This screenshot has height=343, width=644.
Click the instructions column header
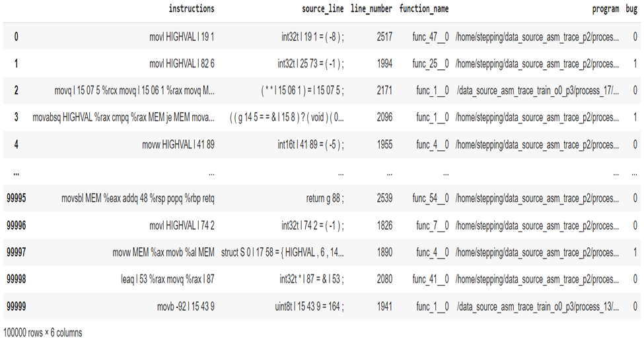point(192,9)
